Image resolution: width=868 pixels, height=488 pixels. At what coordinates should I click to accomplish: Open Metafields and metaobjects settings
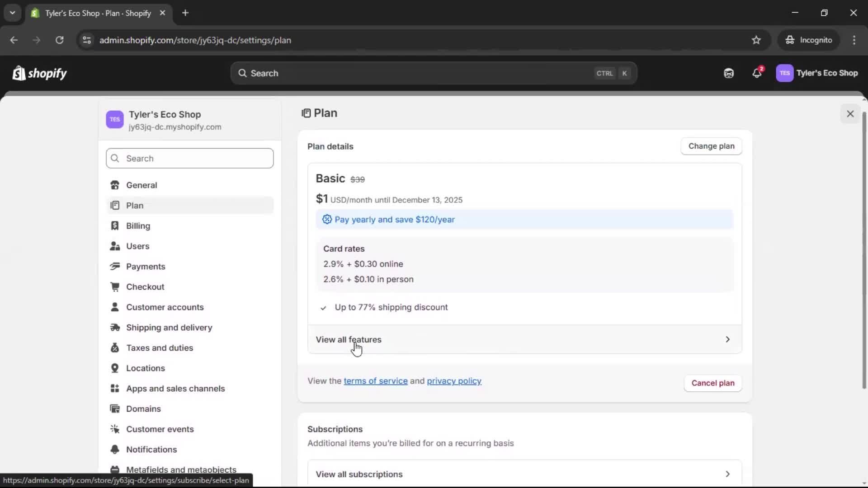[x=181, y=469]
